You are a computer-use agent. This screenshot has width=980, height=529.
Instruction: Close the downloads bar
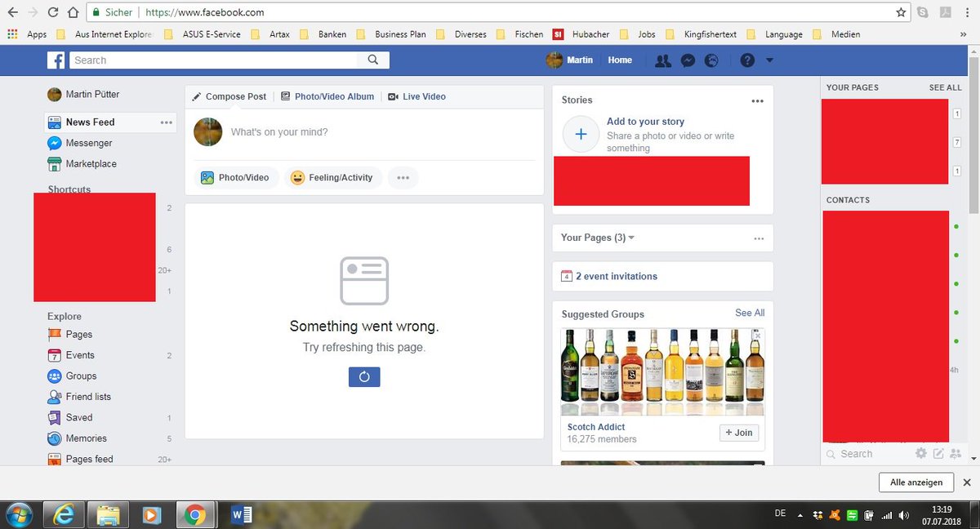967,482
